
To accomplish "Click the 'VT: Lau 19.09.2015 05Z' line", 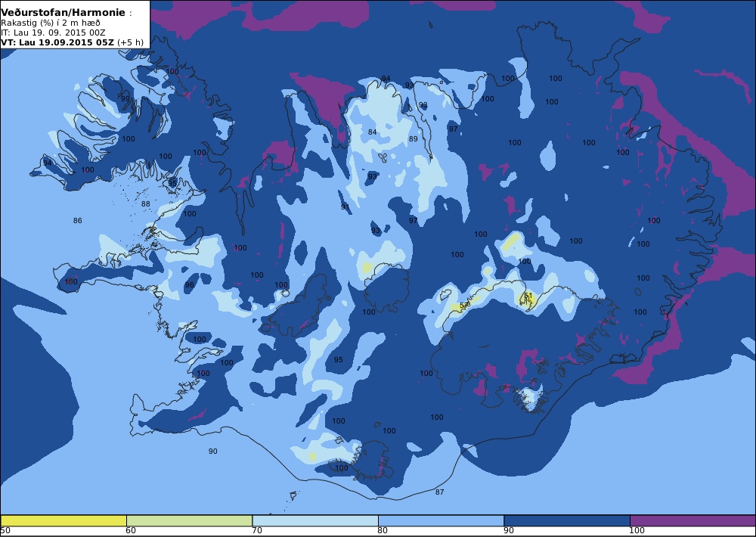I will [57, 42].
